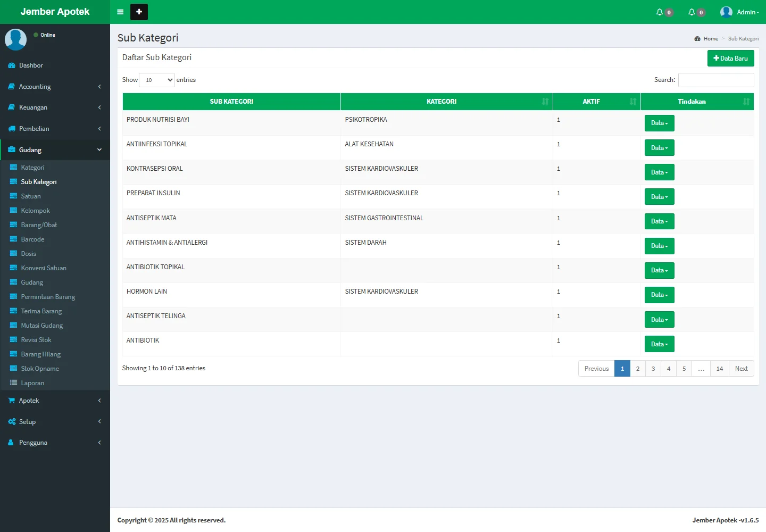
Task: Go to the Next page of results
Action: (x=741, y=369)
